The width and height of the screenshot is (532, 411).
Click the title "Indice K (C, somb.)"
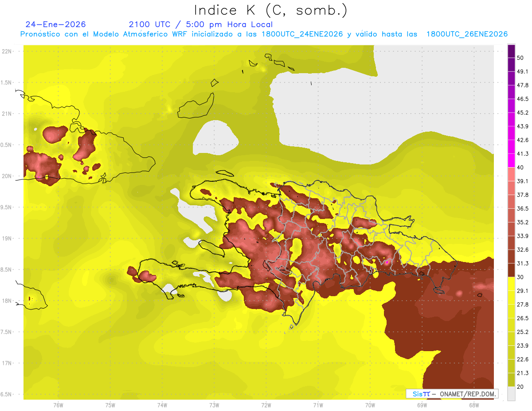tap(270, 10)
